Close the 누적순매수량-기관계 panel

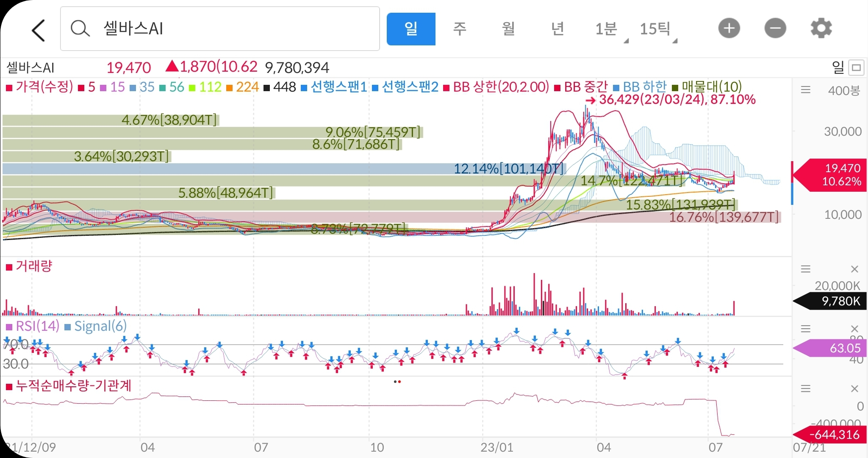(854, 389)
